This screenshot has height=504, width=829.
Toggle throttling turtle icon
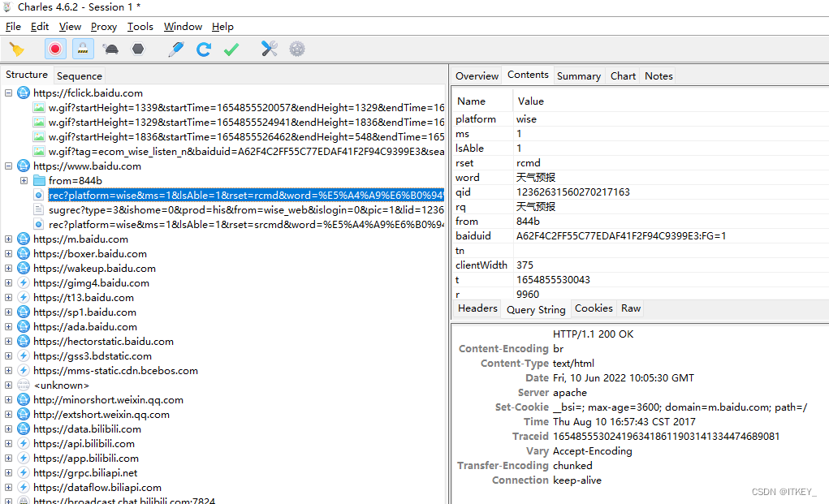click(111, 50)
